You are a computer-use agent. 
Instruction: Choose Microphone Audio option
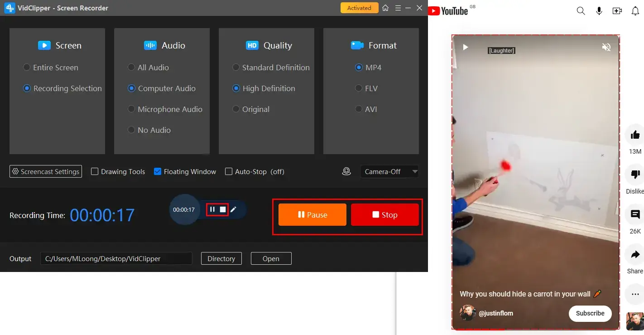tap(165, 109)
